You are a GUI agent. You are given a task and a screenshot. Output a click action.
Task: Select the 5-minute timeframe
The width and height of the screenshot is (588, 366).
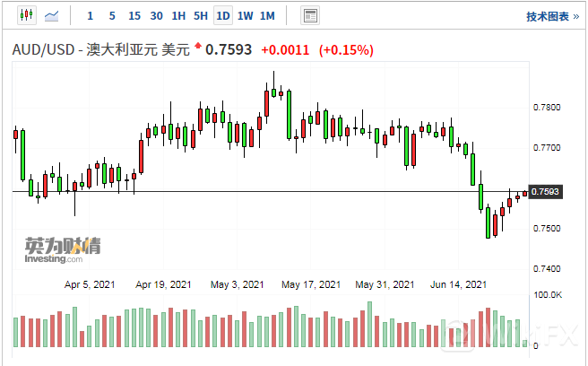pos(111,16)
